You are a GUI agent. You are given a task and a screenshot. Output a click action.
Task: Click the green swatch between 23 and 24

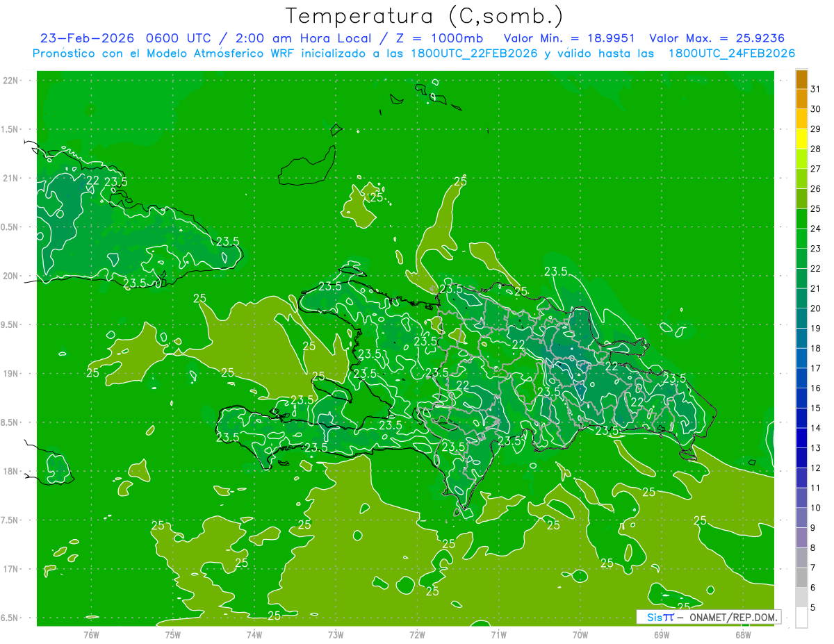tap(802, 239)
